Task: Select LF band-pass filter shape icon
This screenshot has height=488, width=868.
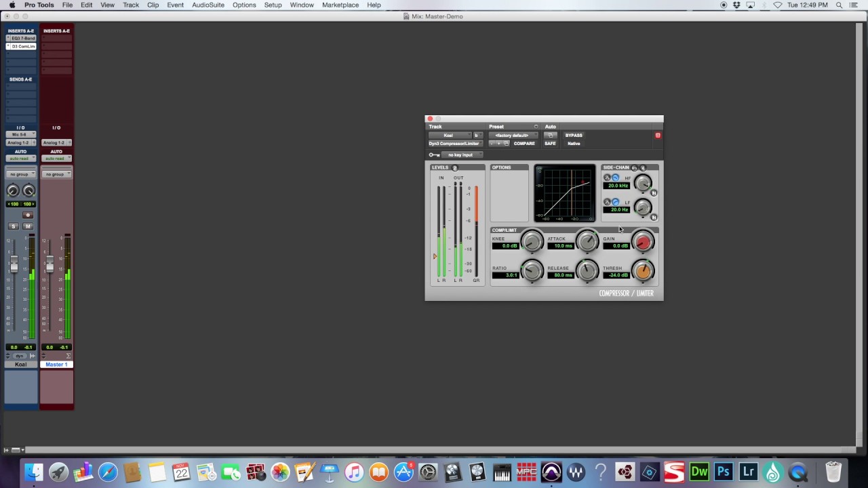Action: [x=607, y=202]
